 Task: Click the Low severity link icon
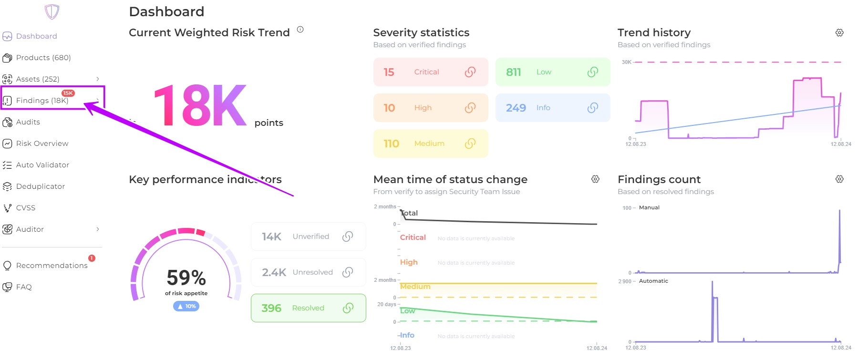point(592,72)
